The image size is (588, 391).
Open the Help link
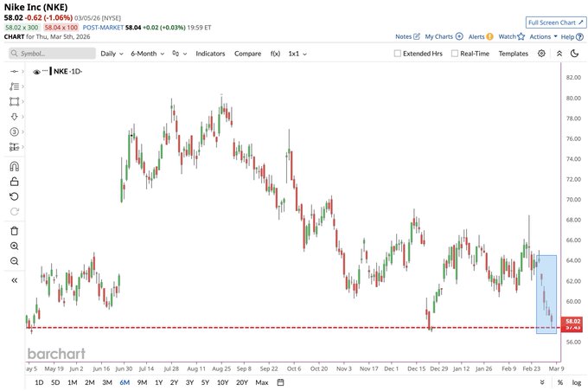click(572, 36)
